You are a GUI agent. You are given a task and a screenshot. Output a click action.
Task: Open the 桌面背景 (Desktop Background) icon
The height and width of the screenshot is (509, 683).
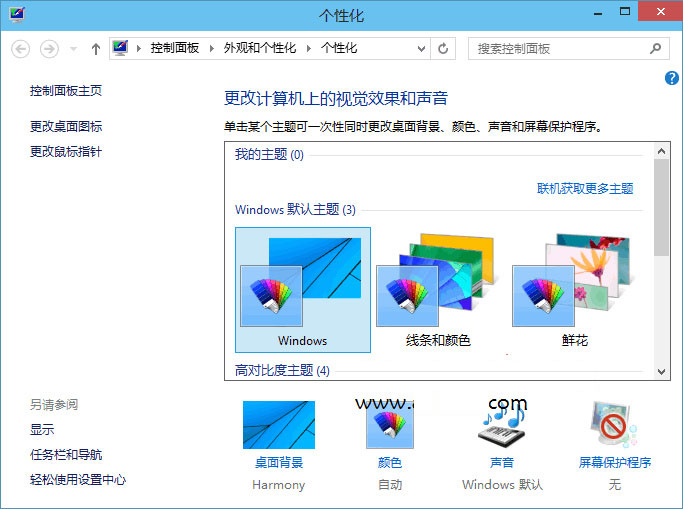[278, 426]
